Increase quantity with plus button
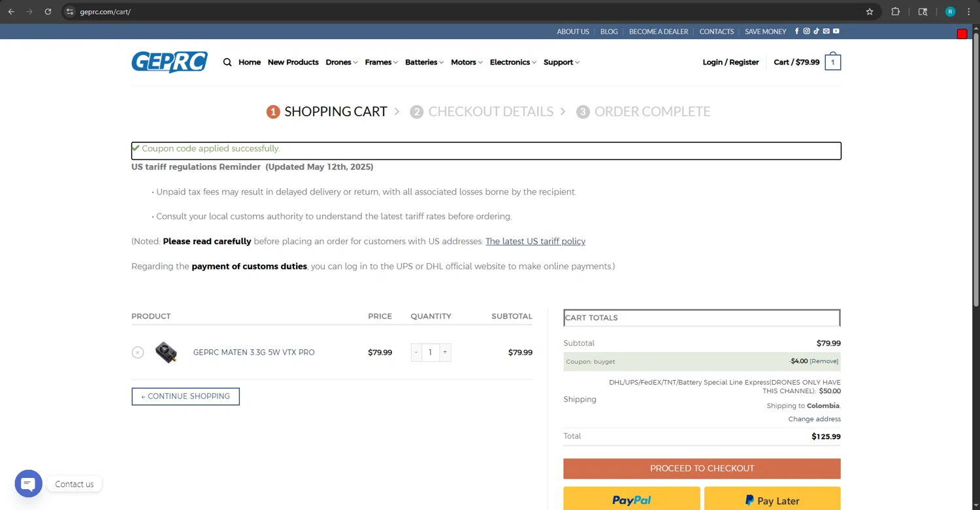This screenshot has height=510, width=980. 445,353
